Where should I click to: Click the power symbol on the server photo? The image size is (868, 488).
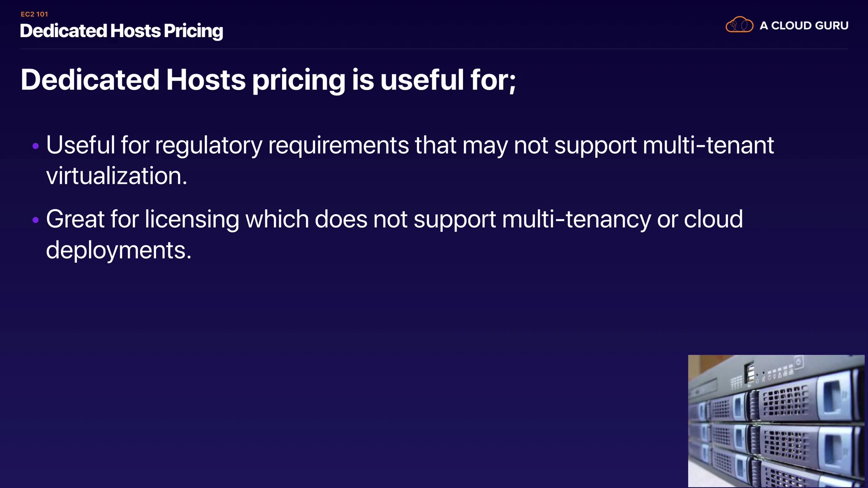click(798, 362)
